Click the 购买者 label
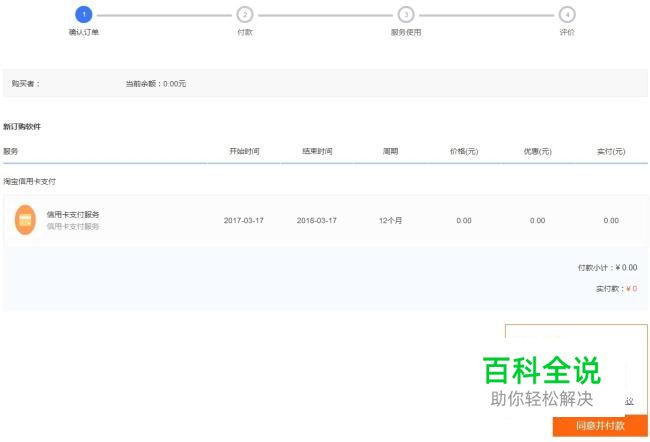The height and width of the screenshot is (442, 650). click(x=26, y=84)
